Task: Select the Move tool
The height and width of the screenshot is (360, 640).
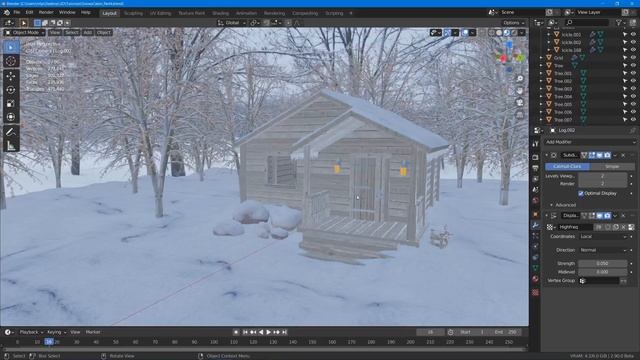Action: point(11,76)
